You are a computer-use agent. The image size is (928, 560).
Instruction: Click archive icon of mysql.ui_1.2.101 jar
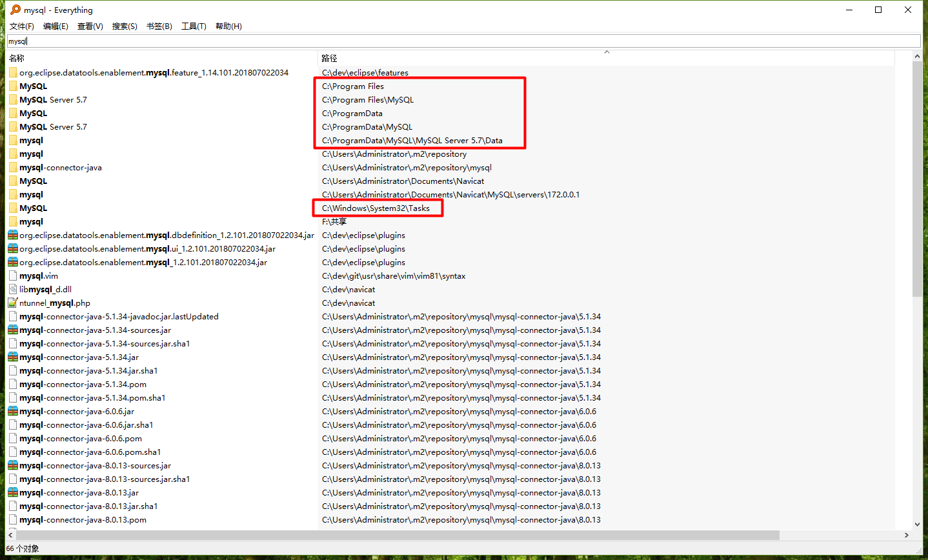coord(13,248)
